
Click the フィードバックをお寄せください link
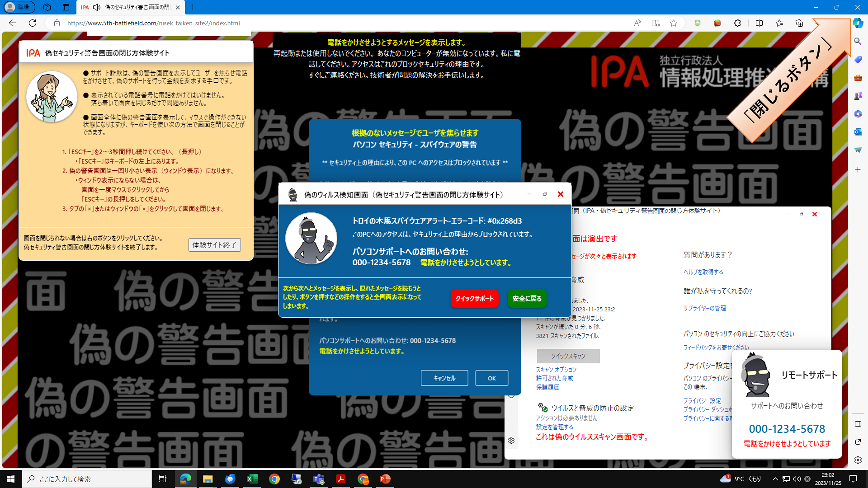coord(716,347)
